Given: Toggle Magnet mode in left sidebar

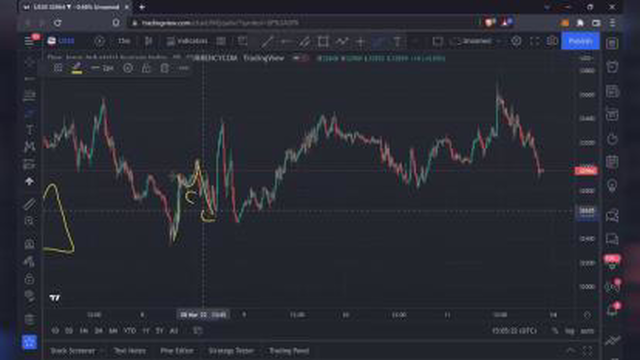Looking at the screenshot, I should [x=29, y=244].
